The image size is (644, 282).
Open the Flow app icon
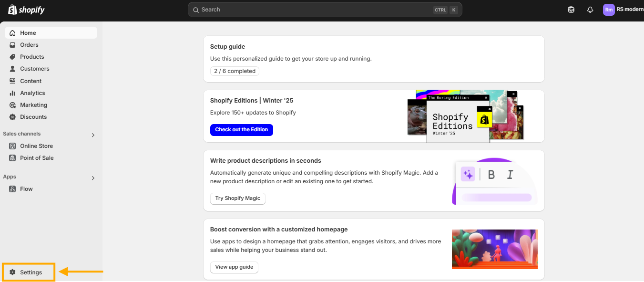(12, 189)
